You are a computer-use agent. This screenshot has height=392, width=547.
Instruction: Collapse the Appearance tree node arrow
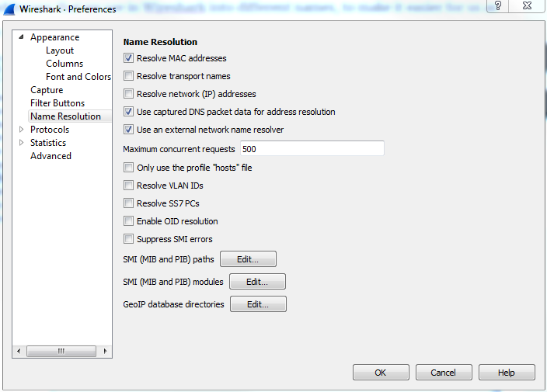[x=21, y=36]
